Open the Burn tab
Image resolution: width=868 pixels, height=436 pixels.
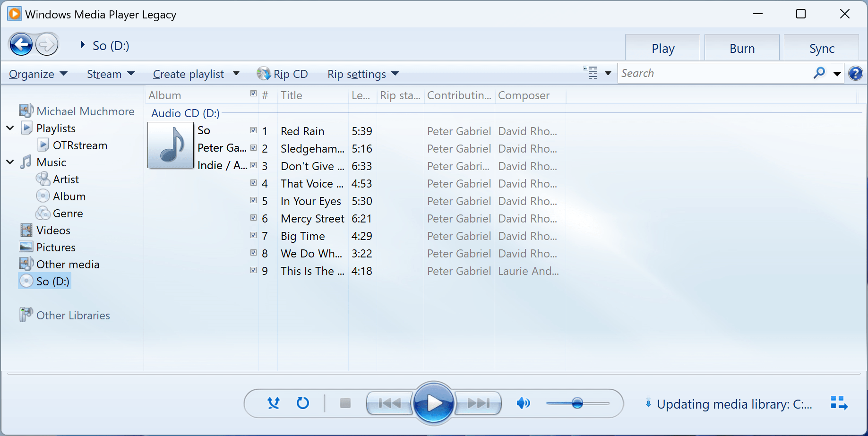pyautogui.click(x=742, y=48)
